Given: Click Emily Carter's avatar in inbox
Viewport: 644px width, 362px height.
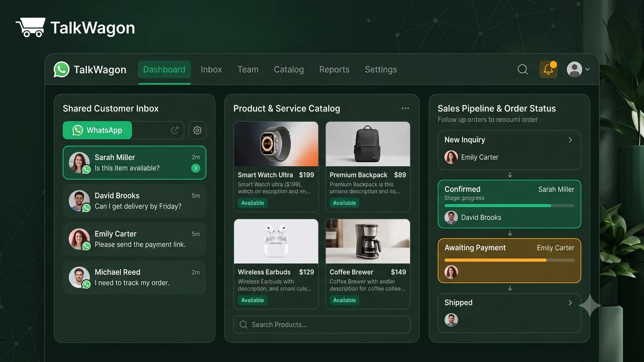Looking at the screenshot, I should point(79,239).
